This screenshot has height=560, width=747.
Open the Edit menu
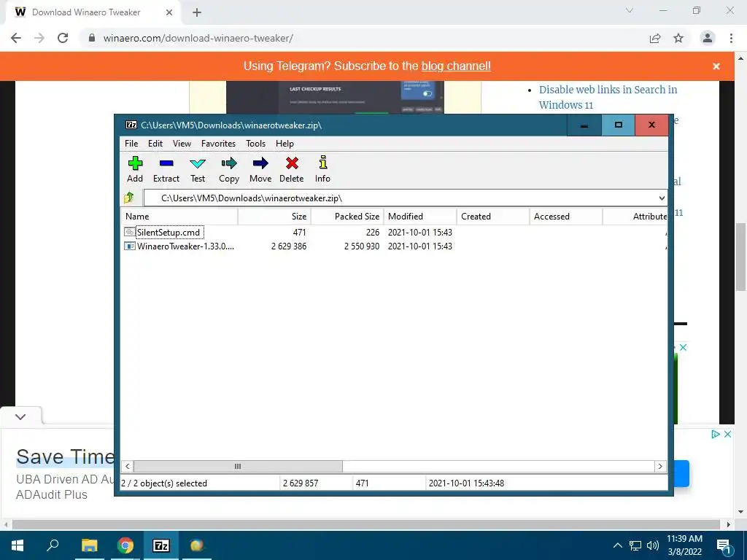pos(155,144)
